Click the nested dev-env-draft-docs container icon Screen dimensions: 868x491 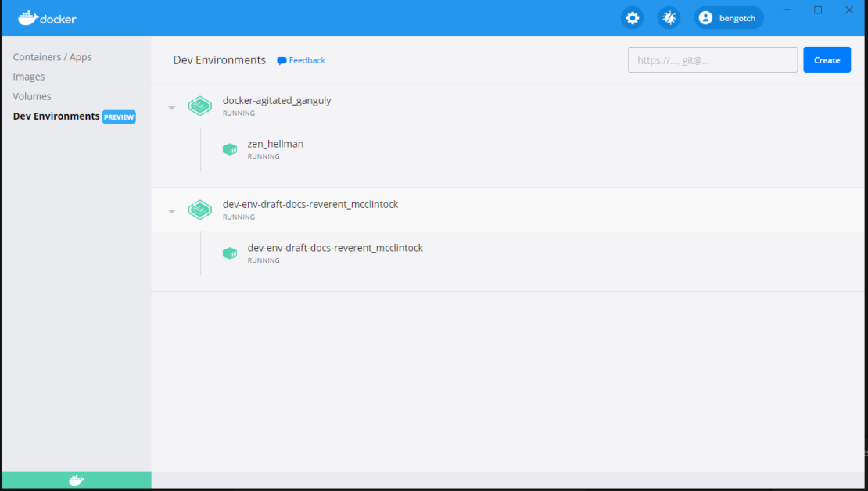click(230, 253)
